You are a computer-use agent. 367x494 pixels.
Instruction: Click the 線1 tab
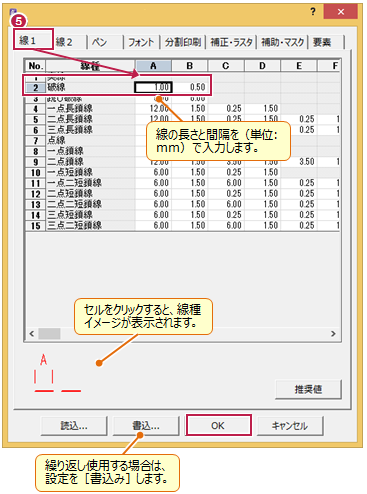(33, 40)
